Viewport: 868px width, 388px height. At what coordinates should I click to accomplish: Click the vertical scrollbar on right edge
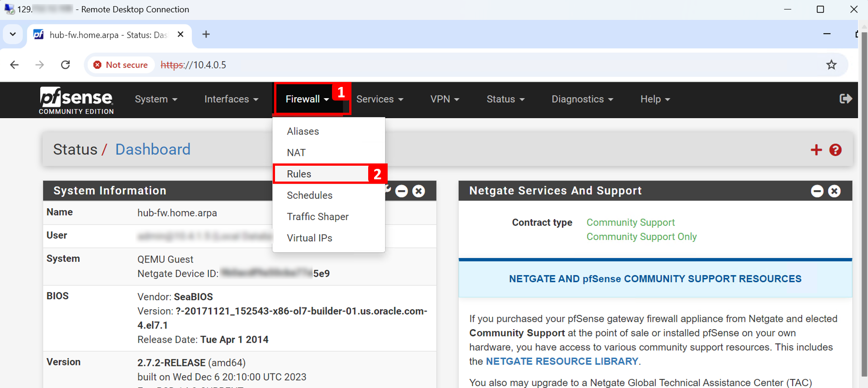coord(864,204)
